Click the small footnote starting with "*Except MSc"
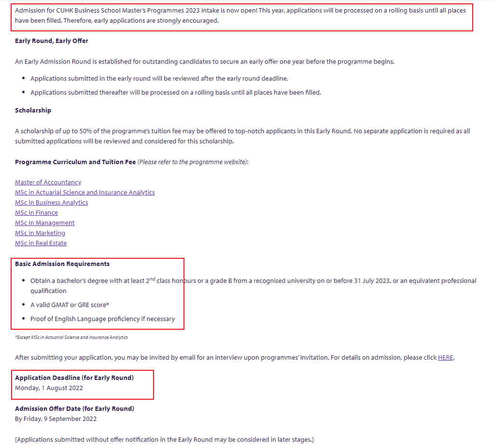The height and width of the screenshot is (448, 494). (x=71, y=337)
